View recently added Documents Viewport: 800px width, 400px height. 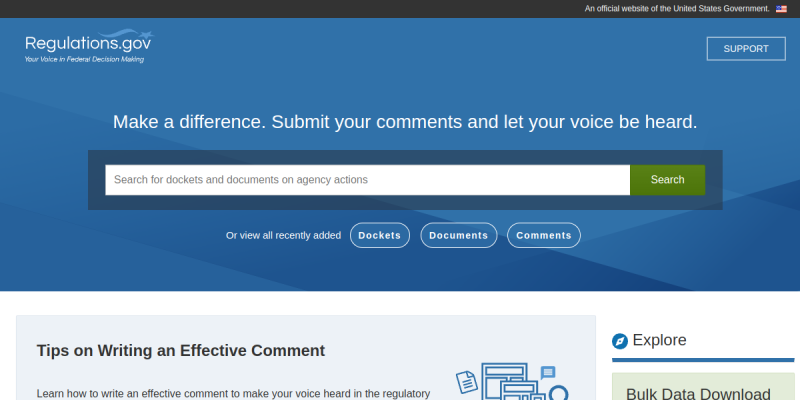(459, 235)
